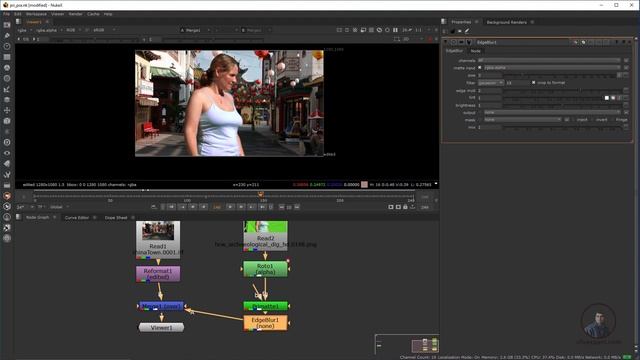This screenshot has height=360, width=640.
Task: Enable the inject checkbox
Action: coord(573,120)
